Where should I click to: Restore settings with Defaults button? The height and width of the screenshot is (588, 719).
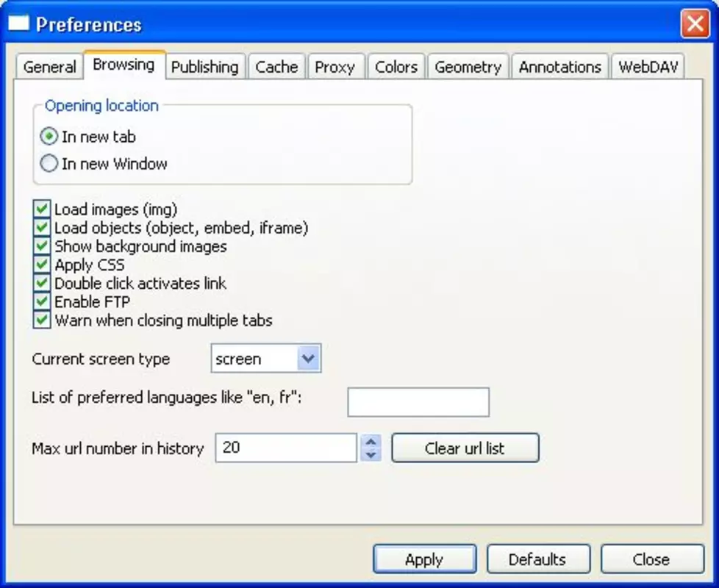[538, 559]
